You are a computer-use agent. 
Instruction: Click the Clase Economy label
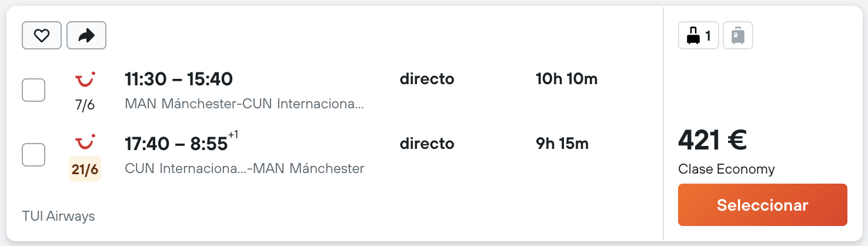tap(726, 169)
